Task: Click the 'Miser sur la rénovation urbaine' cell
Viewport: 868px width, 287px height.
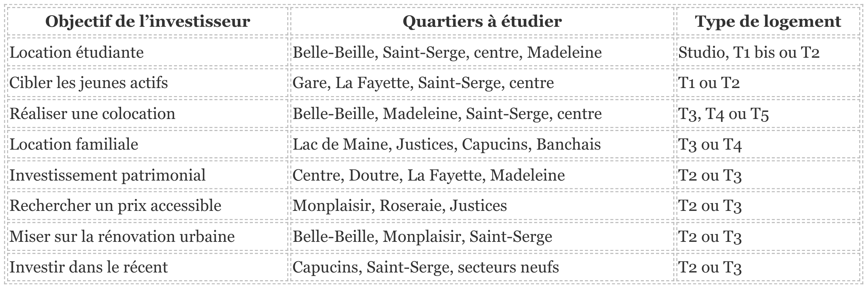Action: (148, 236)
